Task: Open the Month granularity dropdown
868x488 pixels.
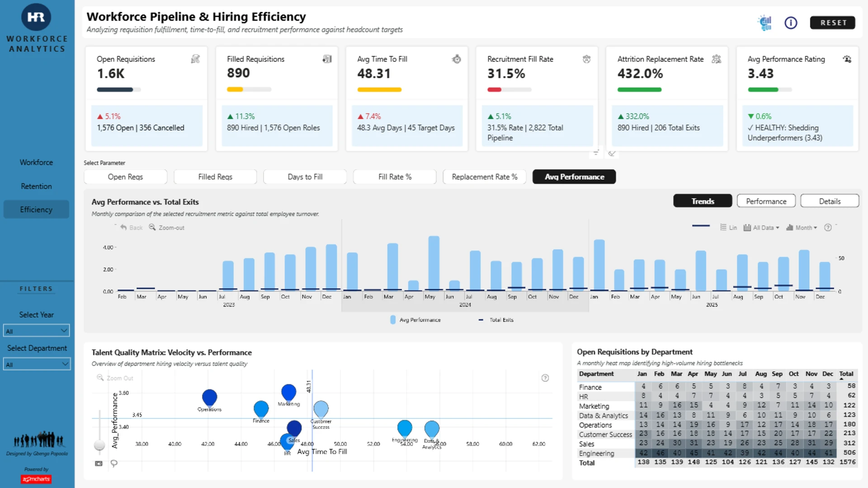Action: click(x=802, y=227)
